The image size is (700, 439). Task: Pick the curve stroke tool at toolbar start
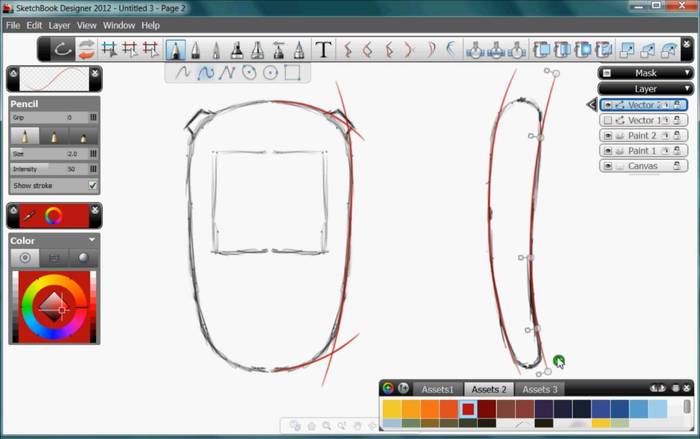pos(62,49)
